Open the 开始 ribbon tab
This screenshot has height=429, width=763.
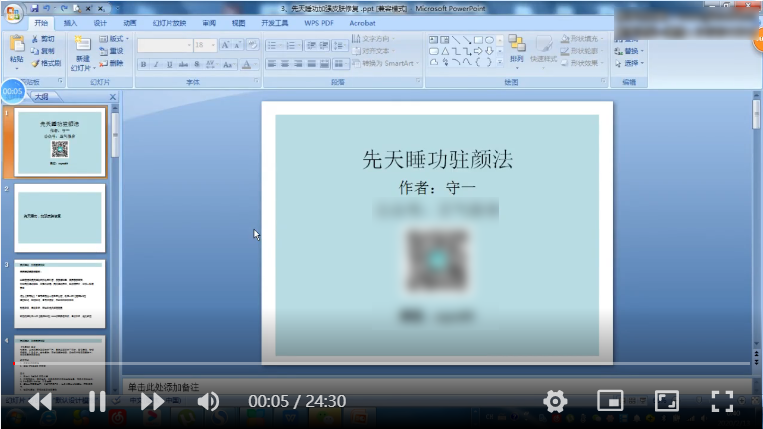[x=41, y=23]
